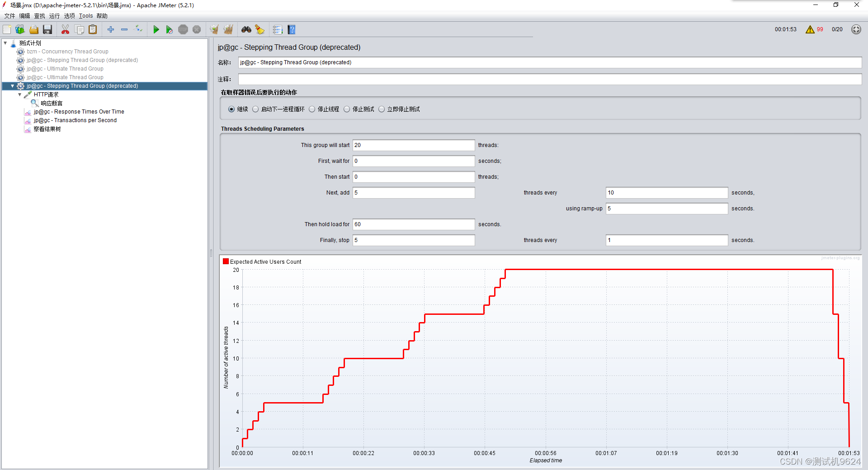Click the 注释 comments input field
Screen dimensions: 868x470
click(550, 79)
